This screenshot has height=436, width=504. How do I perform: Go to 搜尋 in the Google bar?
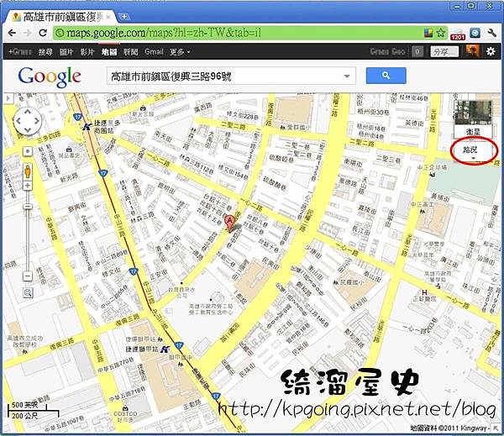pyautogui.click(x=45, y=52)
